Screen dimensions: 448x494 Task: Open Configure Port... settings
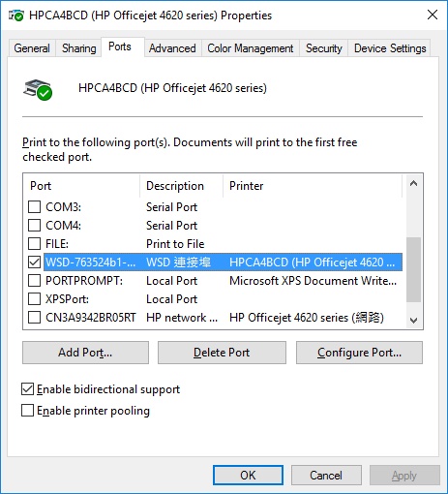(359, 353)
